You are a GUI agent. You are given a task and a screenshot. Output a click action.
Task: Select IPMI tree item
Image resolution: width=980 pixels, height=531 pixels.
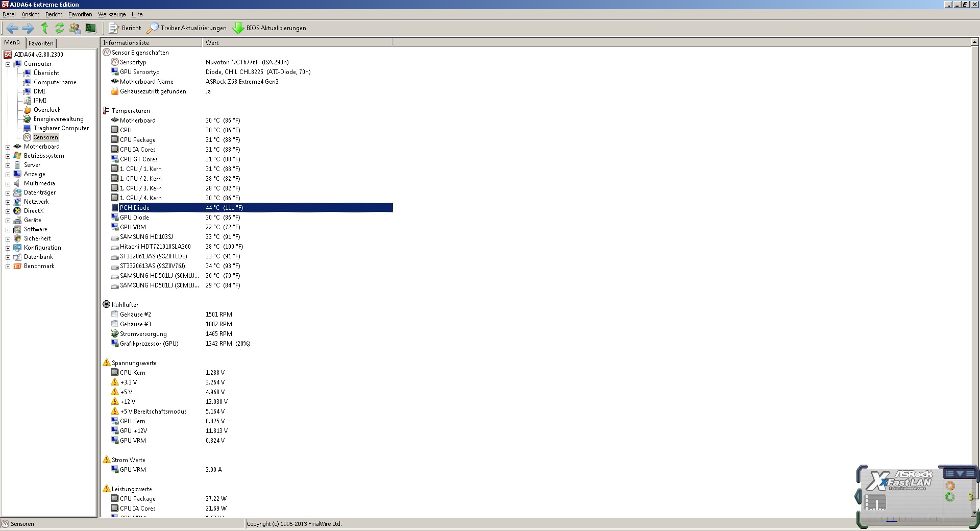click(40, 101)
